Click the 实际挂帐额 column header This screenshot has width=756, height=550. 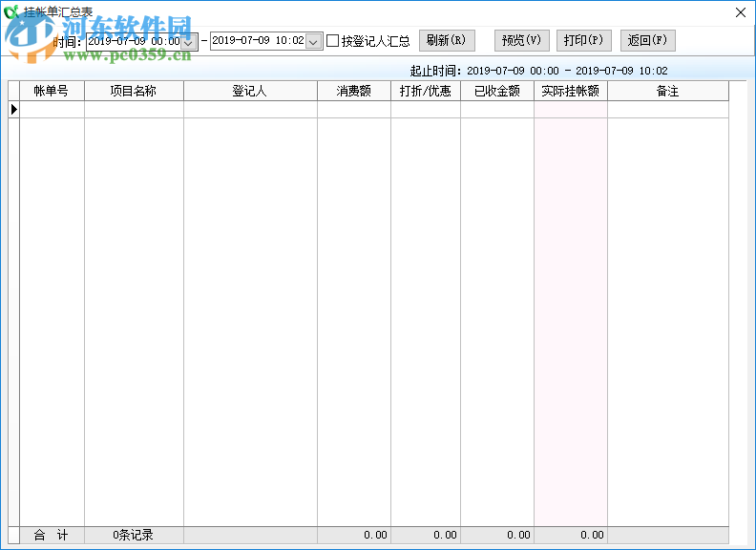[571, 91]
